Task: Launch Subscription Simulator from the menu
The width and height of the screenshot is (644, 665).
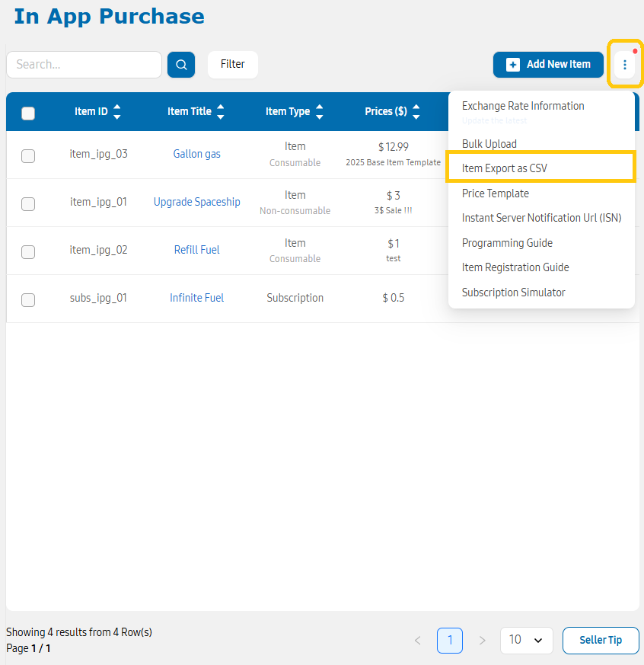Action: point(514,293)
